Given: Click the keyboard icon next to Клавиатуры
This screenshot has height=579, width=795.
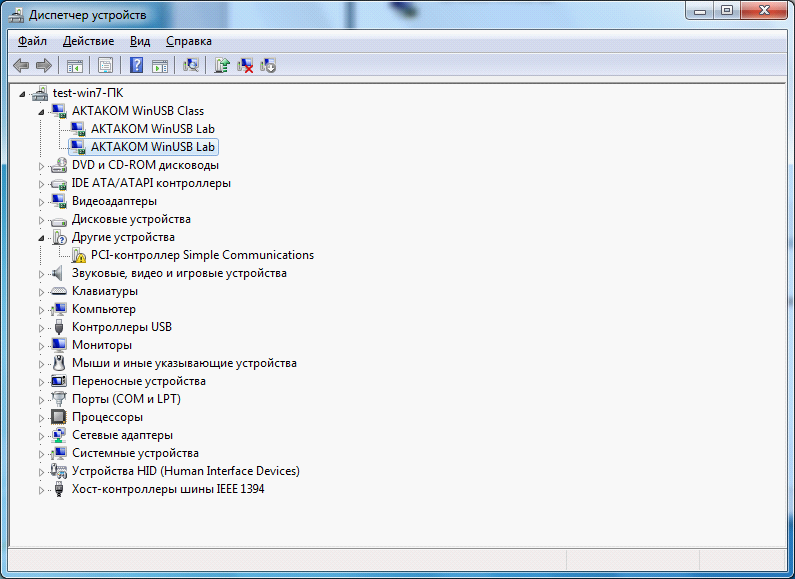Looking at the screenshot, I should [59, 292].
